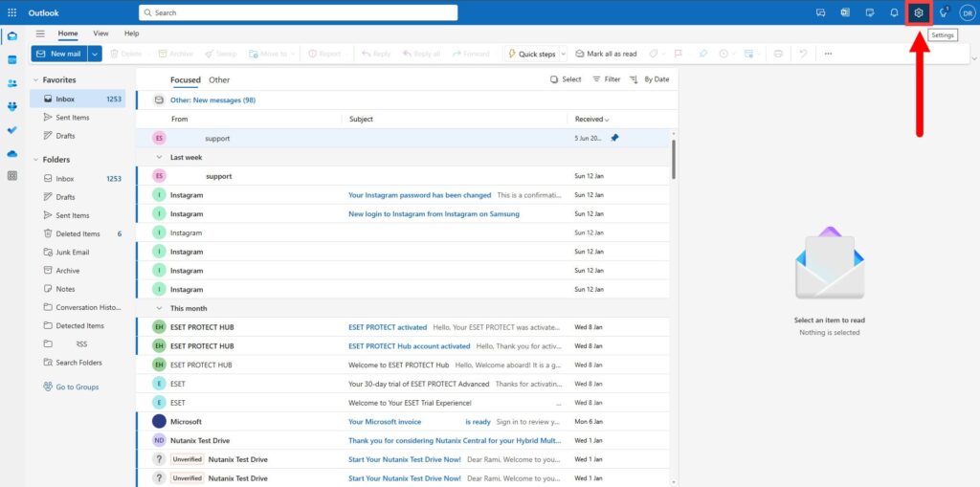Switch to the Help ribbon tab
Image resolution: width=980 pixels, height=487 pixels.
pos(132,33)
